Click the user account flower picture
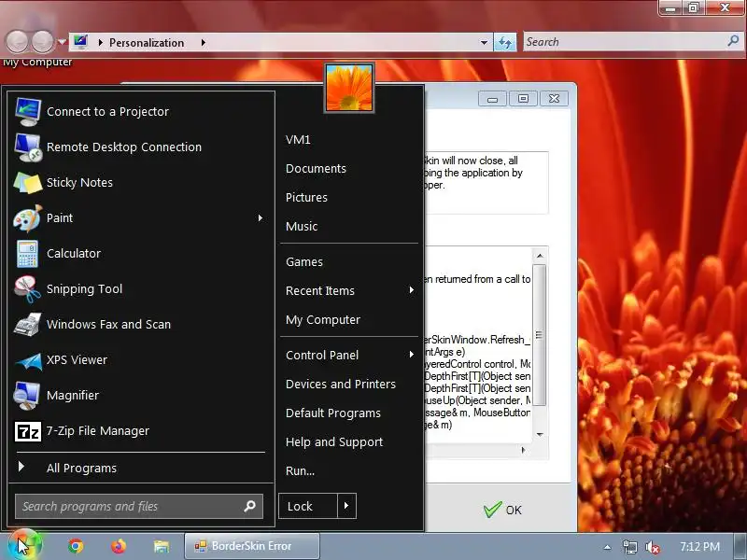 pos(349,88)
